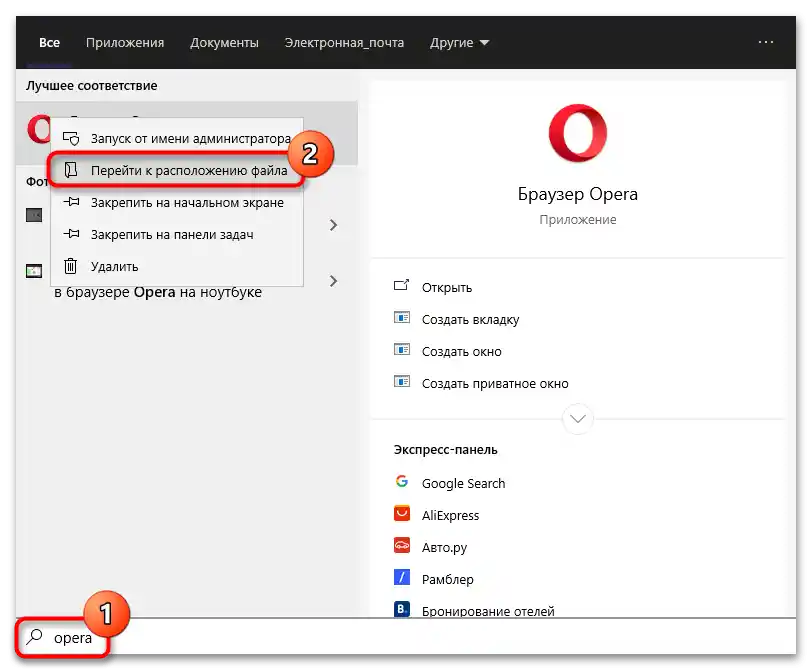Open Бронирование отелей entry
This screenshot has width=812, height=670.
click(488, 611)
